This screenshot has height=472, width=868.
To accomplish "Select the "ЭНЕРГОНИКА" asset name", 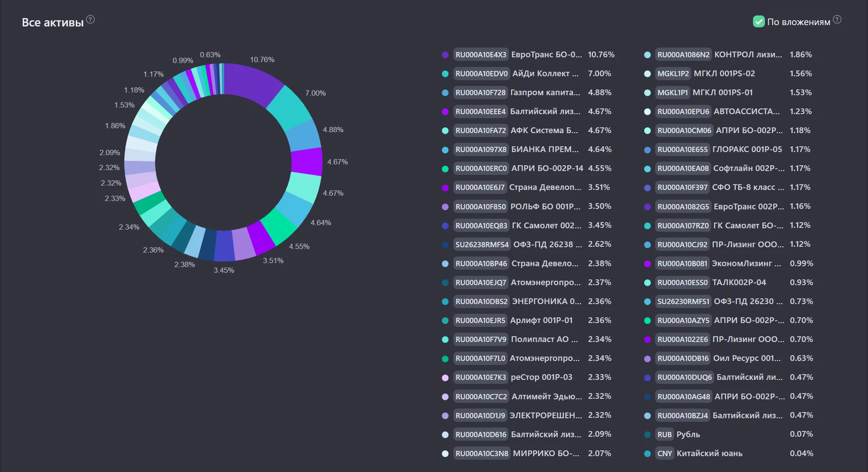I will pos(547,301).
